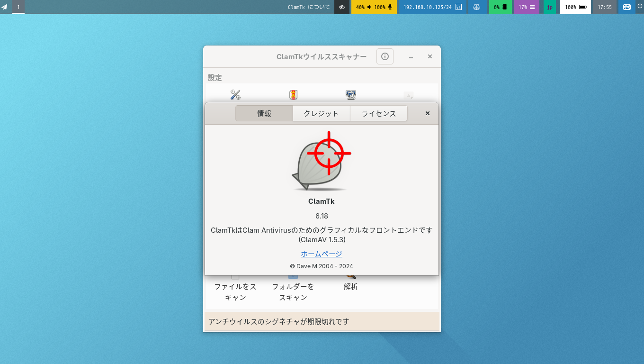Viewport: 644px width, 364px height.
Task: Click the crossed-eye icon in top bar
Action: pos(342,7)
